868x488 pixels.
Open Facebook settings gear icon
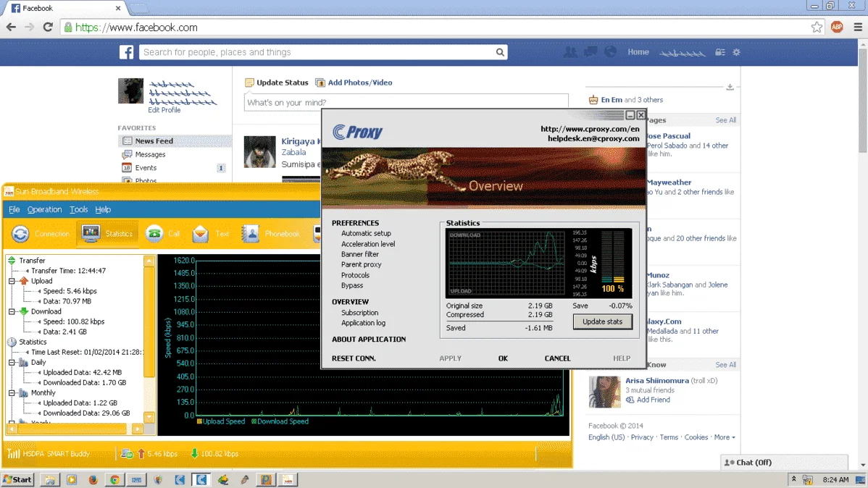click(x=736, y=52)
